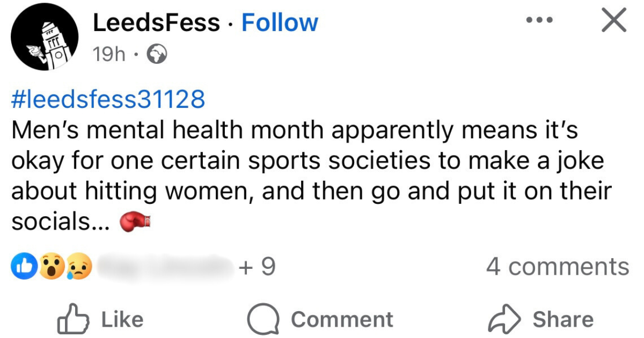Viewport: 644px width, 338px height.
Task: Open the three-dot post options menu
Action: tap(539, 20)
